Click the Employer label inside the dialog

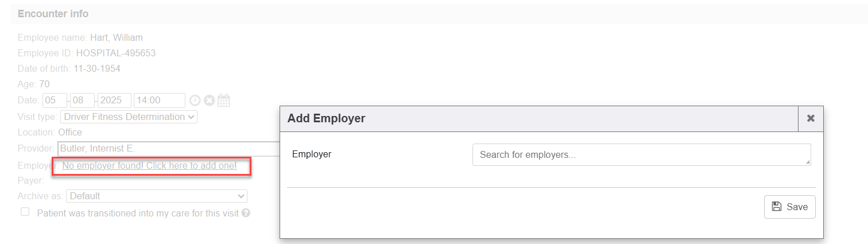point(312,154)
